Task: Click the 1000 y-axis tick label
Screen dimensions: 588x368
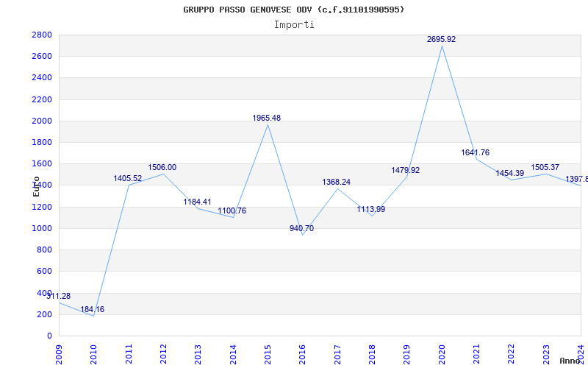Action: click(x=42, y=228)
